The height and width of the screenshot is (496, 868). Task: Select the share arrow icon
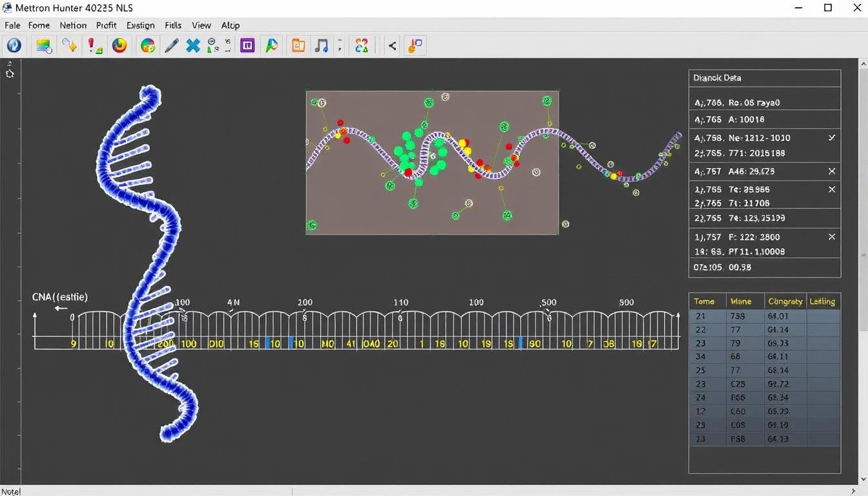coord(391,45)
